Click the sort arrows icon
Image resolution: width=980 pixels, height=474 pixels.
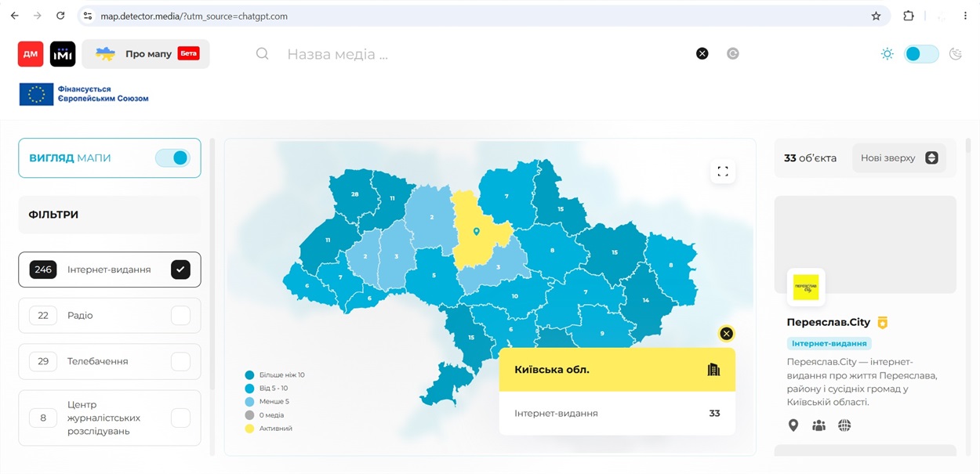(x=931, y=158)
